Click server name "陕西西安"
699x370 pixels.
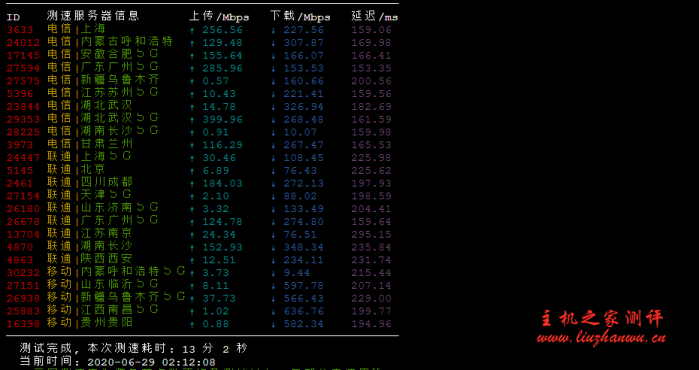107,259
